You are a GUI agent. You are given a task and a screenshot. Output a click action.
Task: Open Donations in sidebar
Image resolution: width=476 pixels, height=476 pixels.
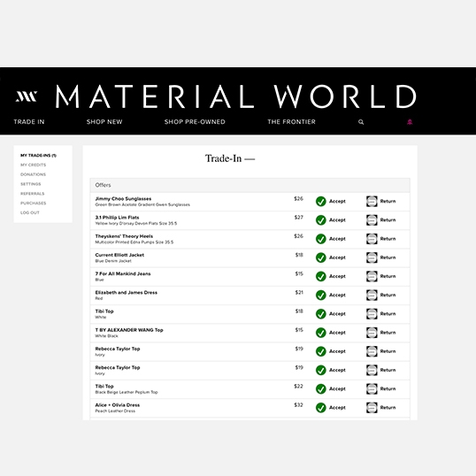click(x=33, y=174)
